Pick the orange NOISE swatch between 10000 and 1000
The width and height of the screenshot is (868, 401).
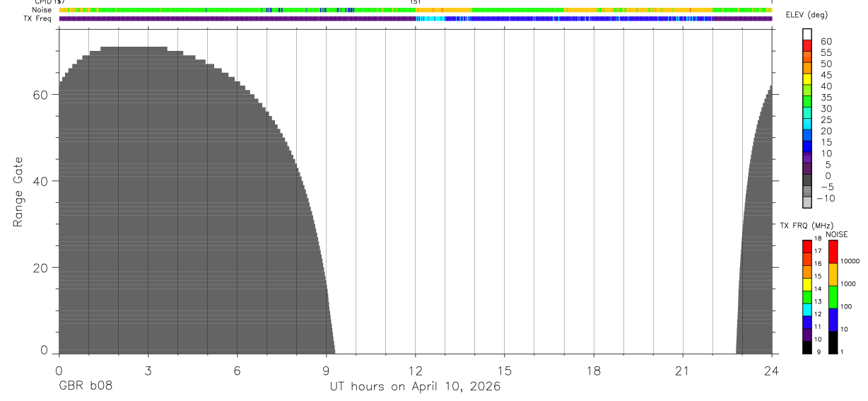[x=833, y=274]
